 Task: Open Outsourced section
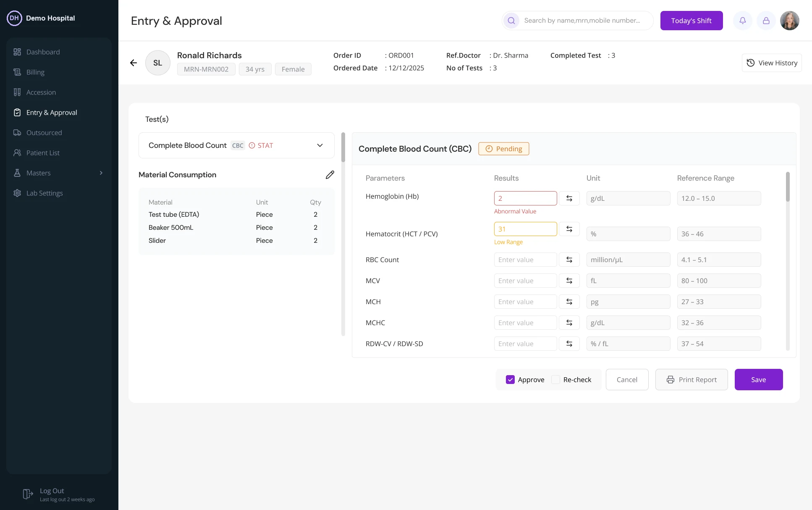coord(59,133)
